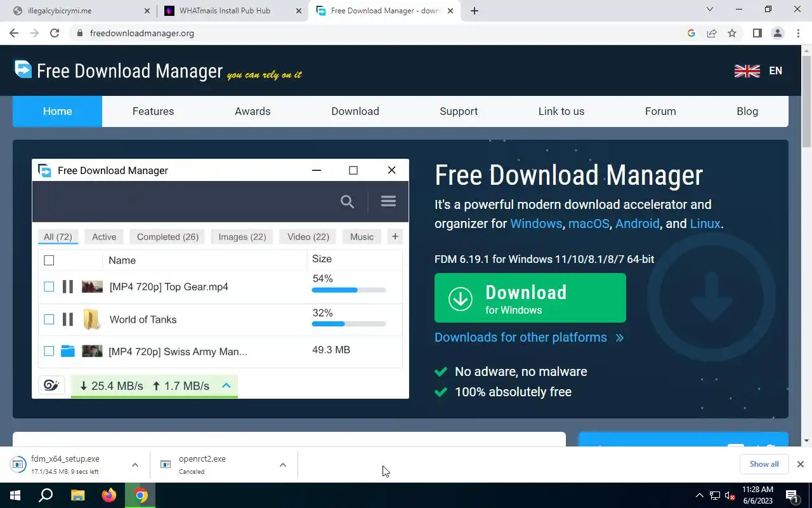Select the All (72) filter tab
812x508 pixels.
point(58,237)
